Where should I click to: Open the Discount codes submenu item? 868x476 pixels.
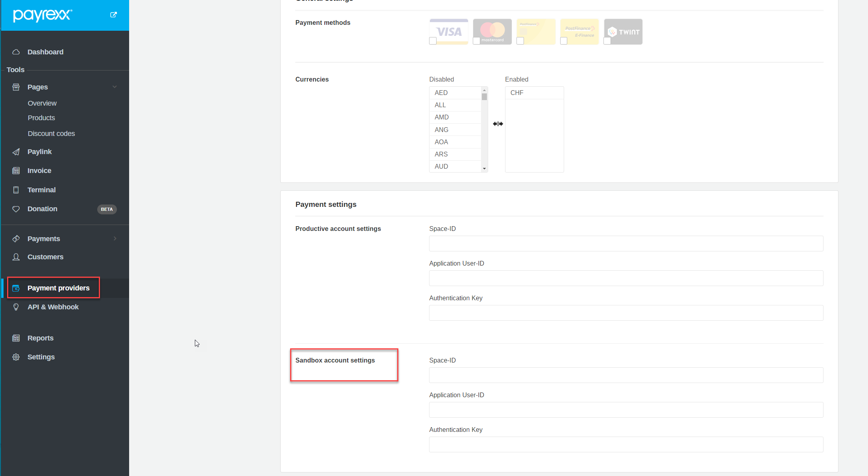pos(51,134)
